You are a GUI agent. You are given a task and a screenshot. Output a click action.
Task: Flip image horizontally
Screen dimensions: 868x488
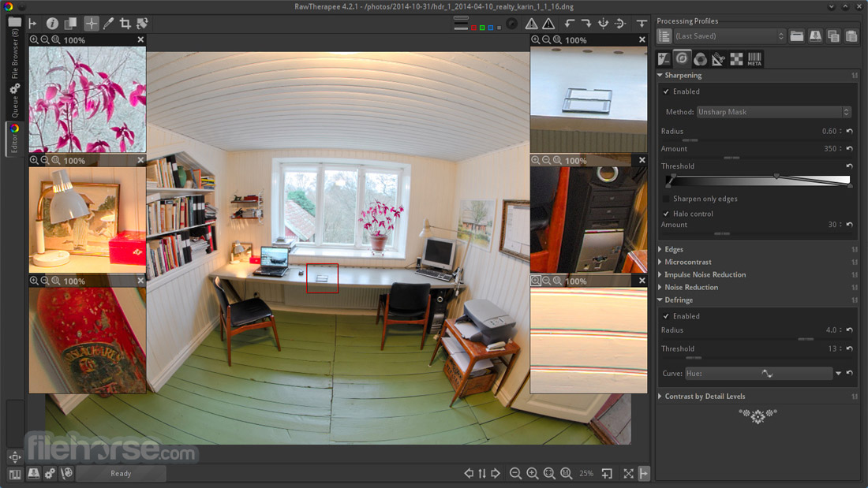point(604,23)
